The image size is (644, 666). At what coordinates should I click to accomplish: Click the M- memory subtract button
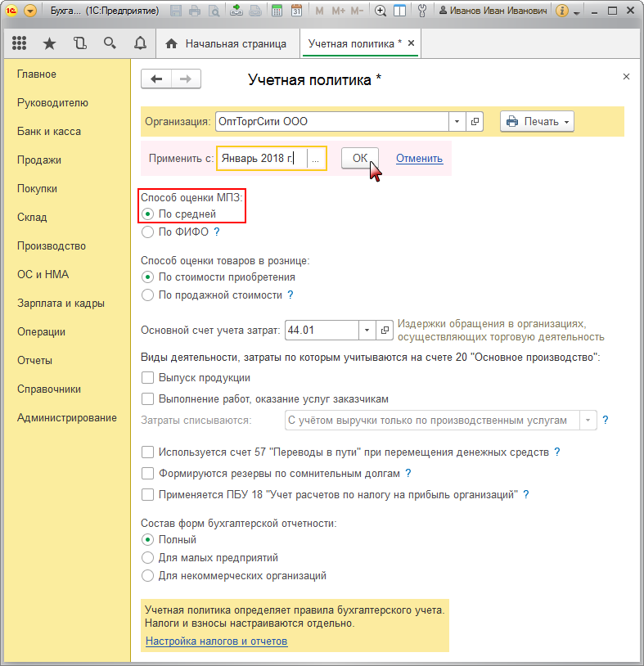pos(357,11)
